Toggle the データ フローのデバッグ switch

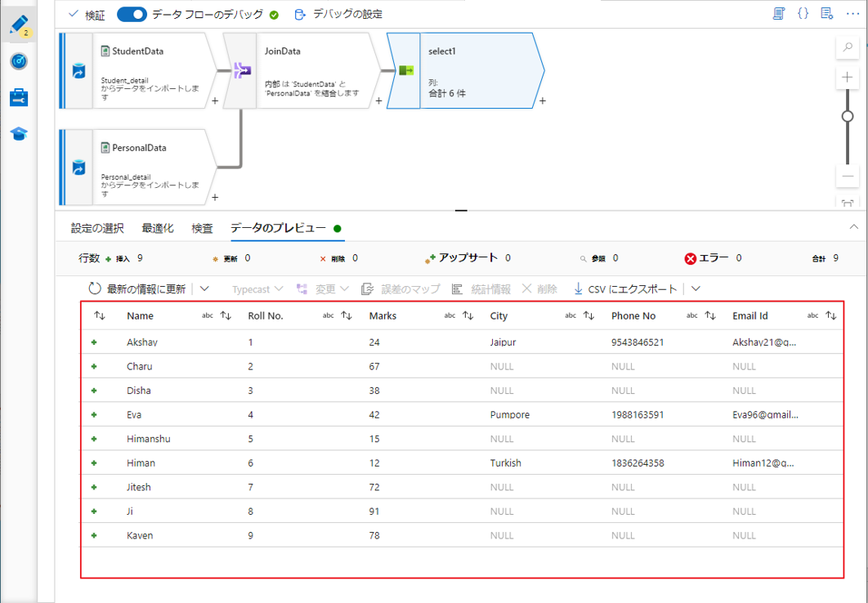click(x=132, y=14)
